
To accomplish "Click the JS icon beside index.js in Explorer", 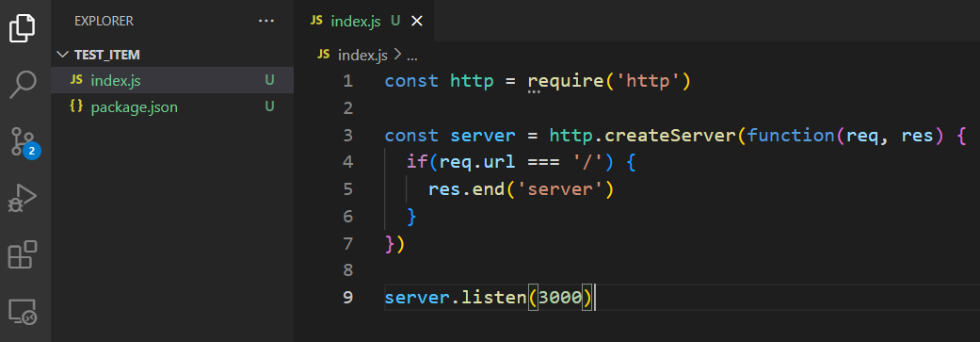I will 76,80.
